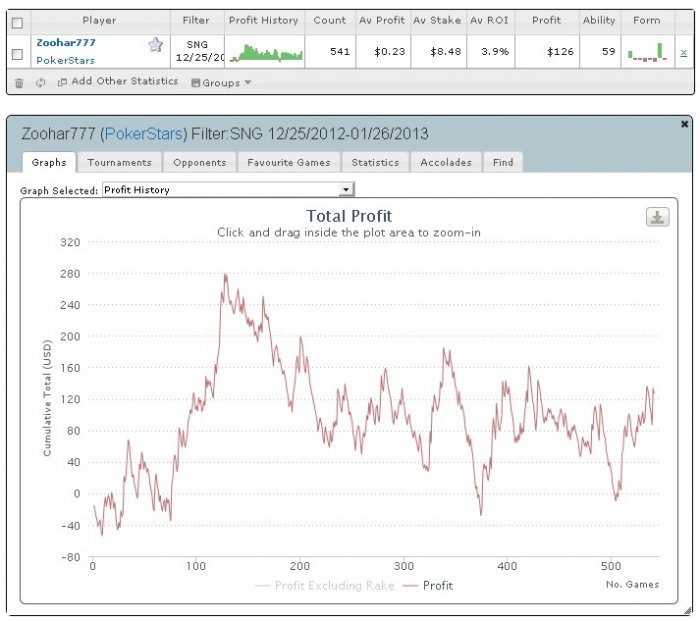Click PokerStars link in panel title

(x=144, y=133)
